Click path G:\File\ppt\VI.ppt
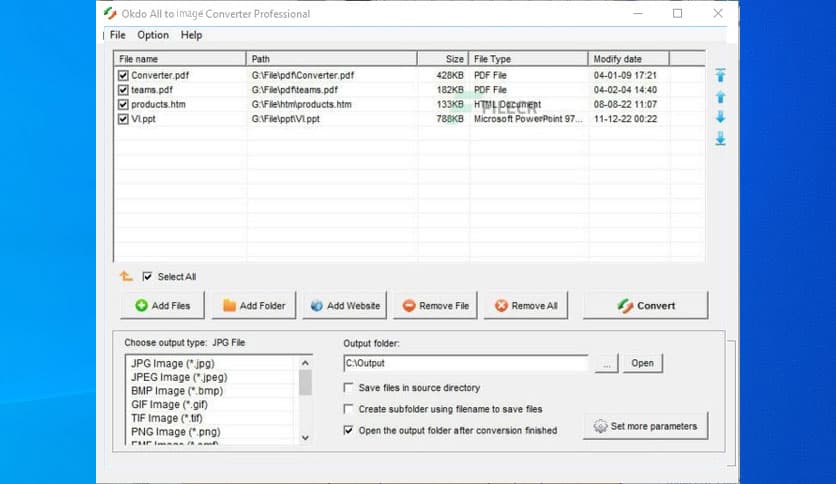 [286, 119]
